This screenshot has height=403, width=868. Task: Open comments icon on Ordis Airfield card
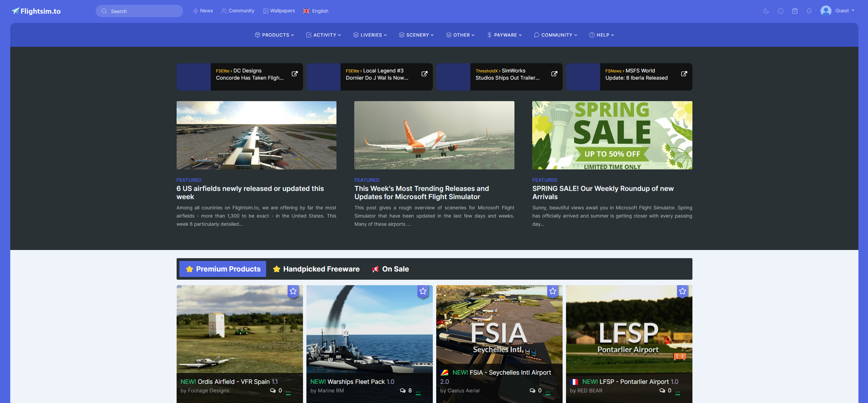click(273, 391)
